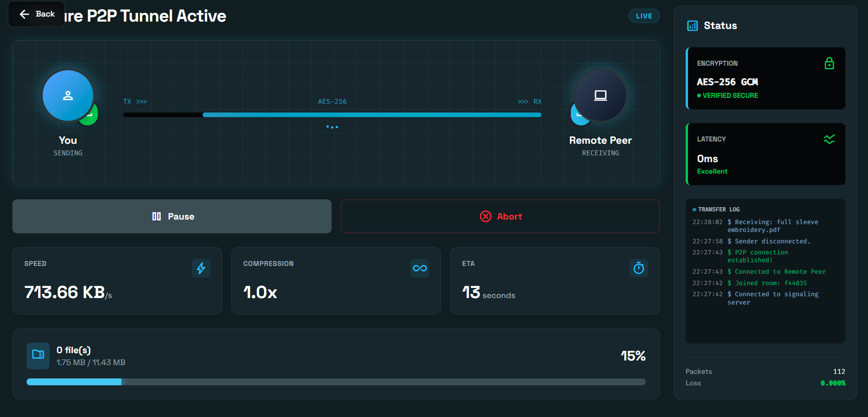Click the 0ms latency value
The width and height of the screenshot is (868, 417).
707,159
